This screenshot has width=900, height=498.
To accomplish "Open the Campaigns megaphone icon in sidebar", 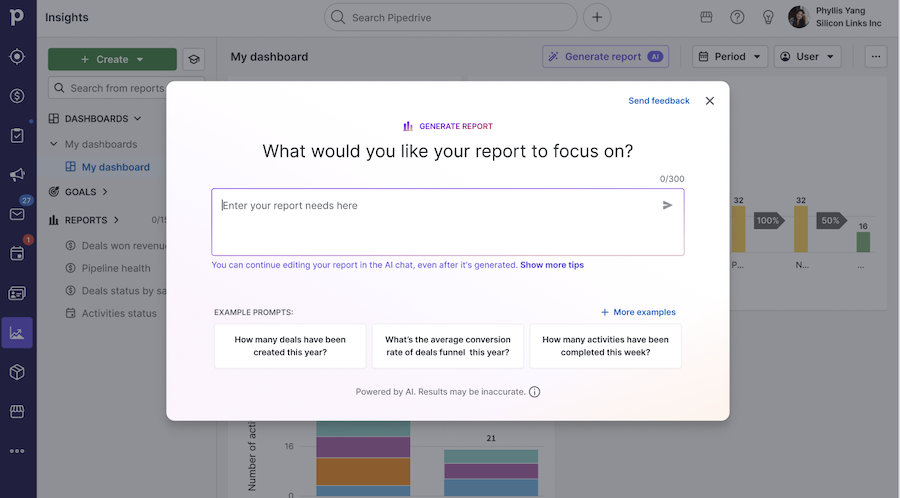I will (17, 175).
